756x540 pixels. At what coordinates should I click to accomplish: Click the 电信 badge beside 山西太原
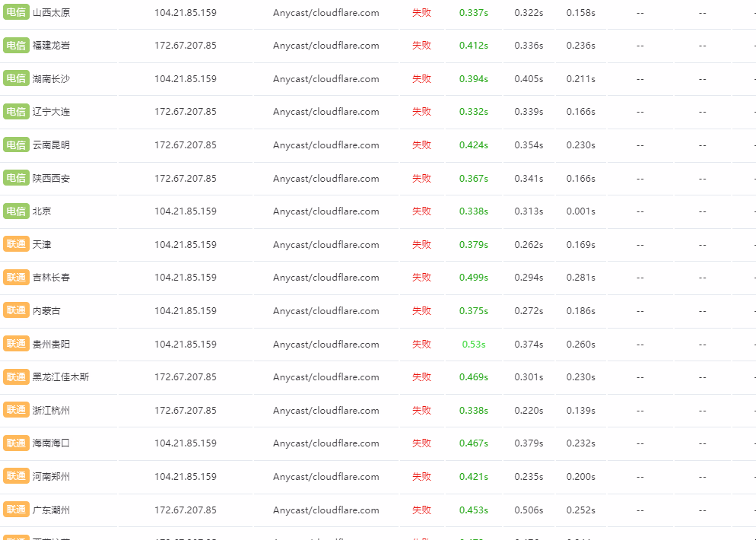[x=16, y=12]
